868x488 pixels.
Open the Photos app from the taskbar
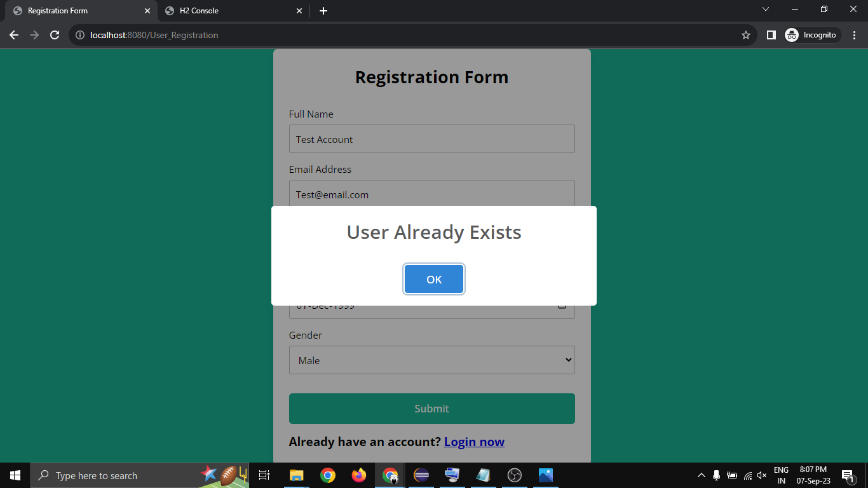click(x=546, y=475)
